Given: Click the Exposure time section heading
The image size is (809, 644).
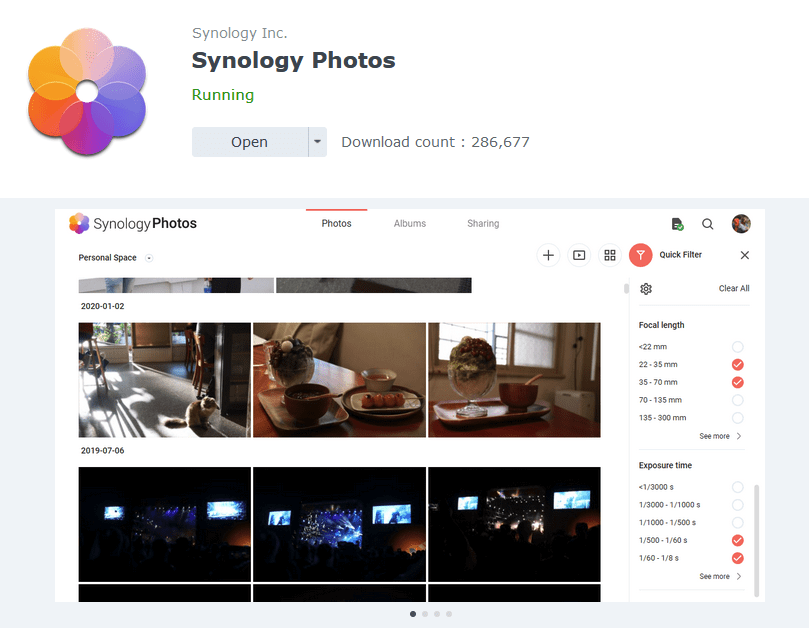Looking at the screenshot, I should 665,465.
